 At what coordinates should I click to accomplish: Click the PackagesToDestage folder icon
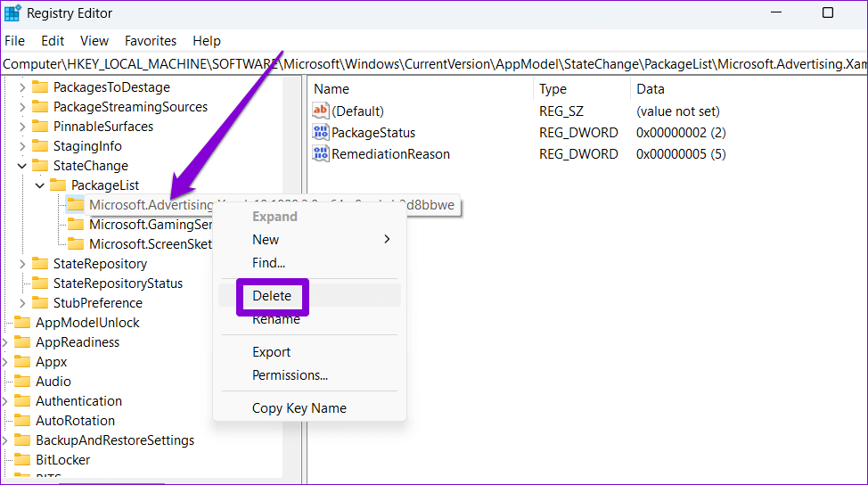[x=40, y=86]
